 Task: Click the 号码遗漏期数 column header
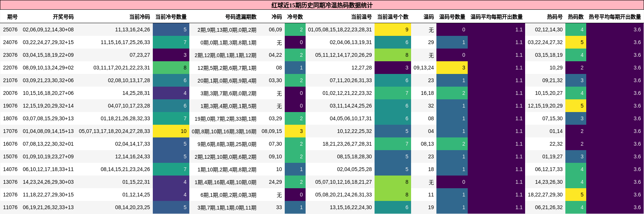[x=241, y=17]
